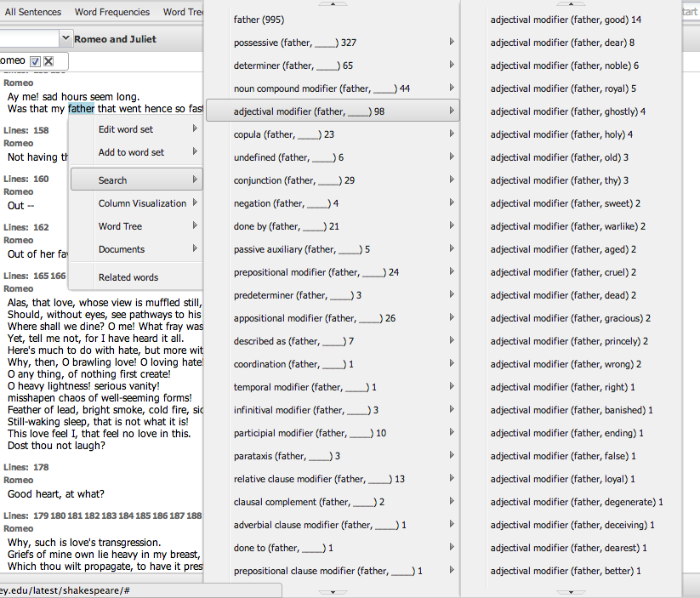700x598 pixels.
Task: Open the Documents submenu
Action: pos(137,249)
